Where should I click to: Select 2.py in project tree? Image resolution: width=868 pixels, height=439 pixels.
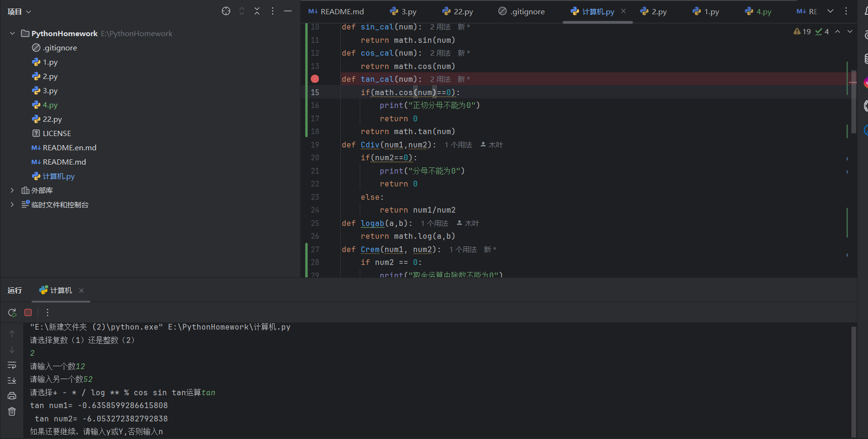pos(45,76)
